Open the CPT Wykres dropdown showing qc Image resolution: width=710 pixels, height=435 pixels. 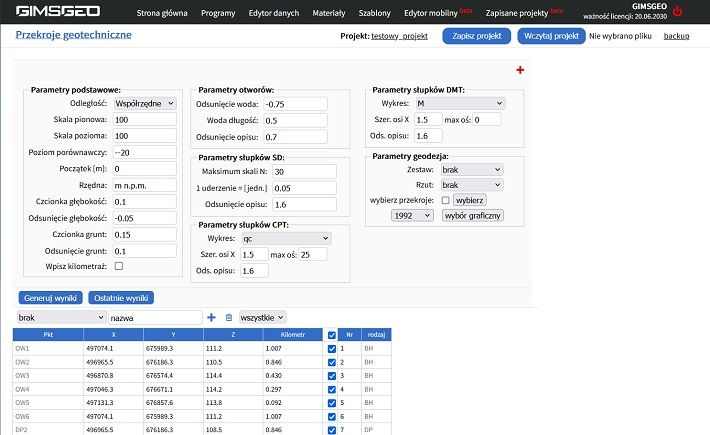286,238
